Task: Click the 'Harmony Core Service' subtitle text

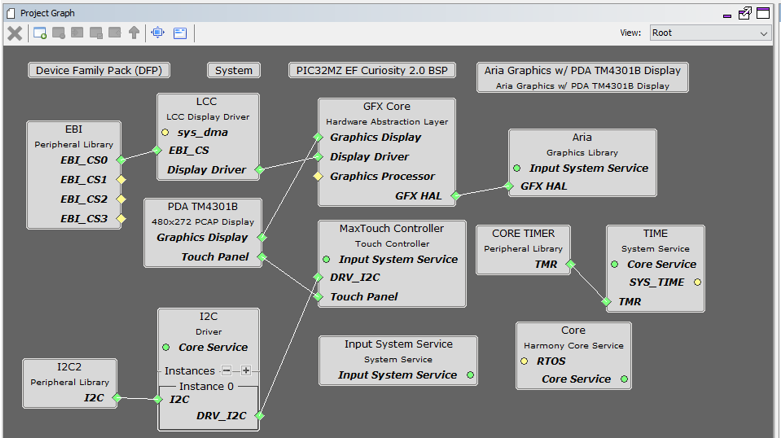Action: 573,346
